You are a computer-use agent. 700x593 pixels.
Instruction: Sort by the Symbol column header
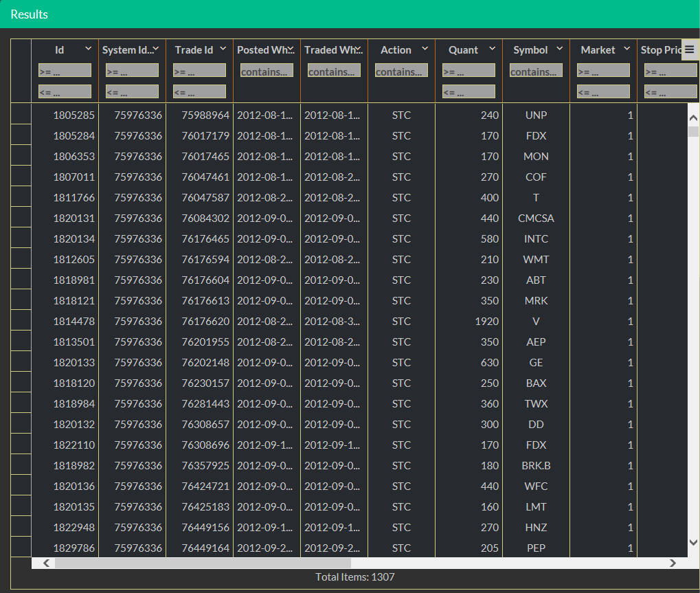[530, 49]
